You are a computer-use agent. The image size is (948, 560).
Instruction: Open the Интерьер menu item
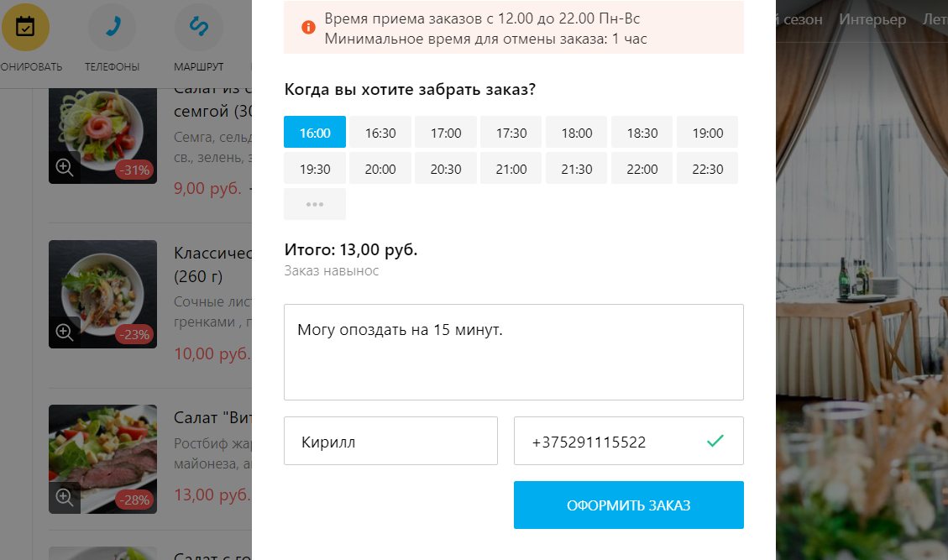pyautogui.click(x=872, y=19)
